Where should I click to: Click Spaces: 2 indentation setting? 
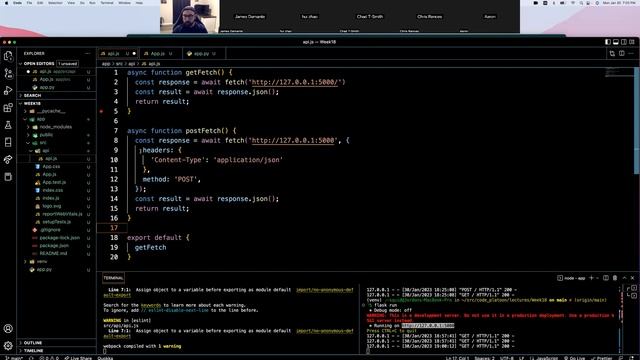484,358
